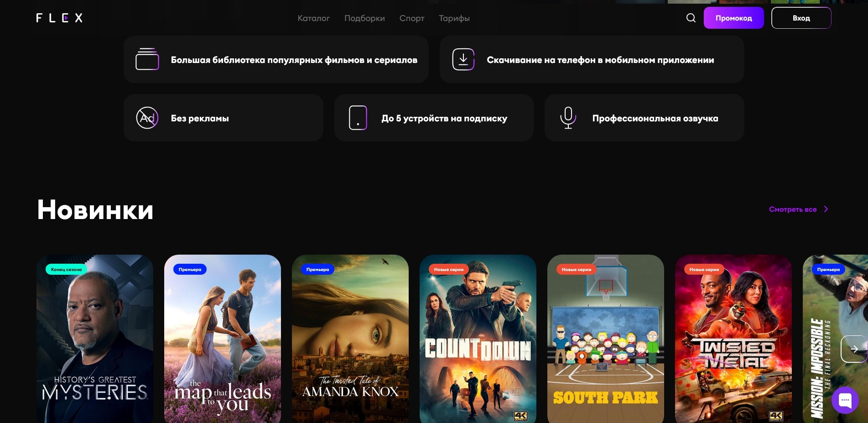Click the device icon for 5 devices
This screenshot has height=423, width=868.
(x=358, y=118)
